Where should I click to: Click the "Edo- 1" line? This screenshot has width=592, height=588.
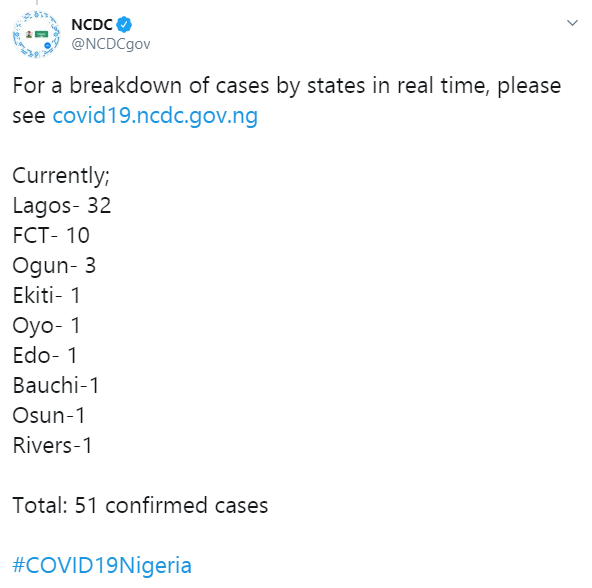tap(45, 355)
